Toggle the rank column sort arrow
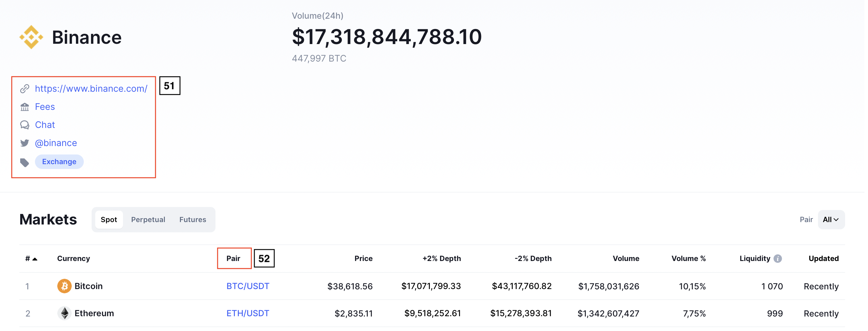 click(x=35, y=259)
